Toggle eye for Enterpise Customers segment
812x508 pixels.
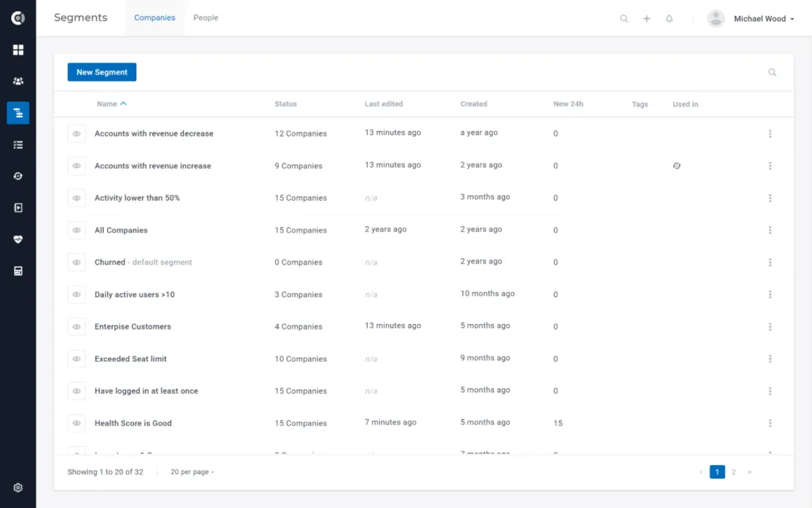[x=77, y=326]
